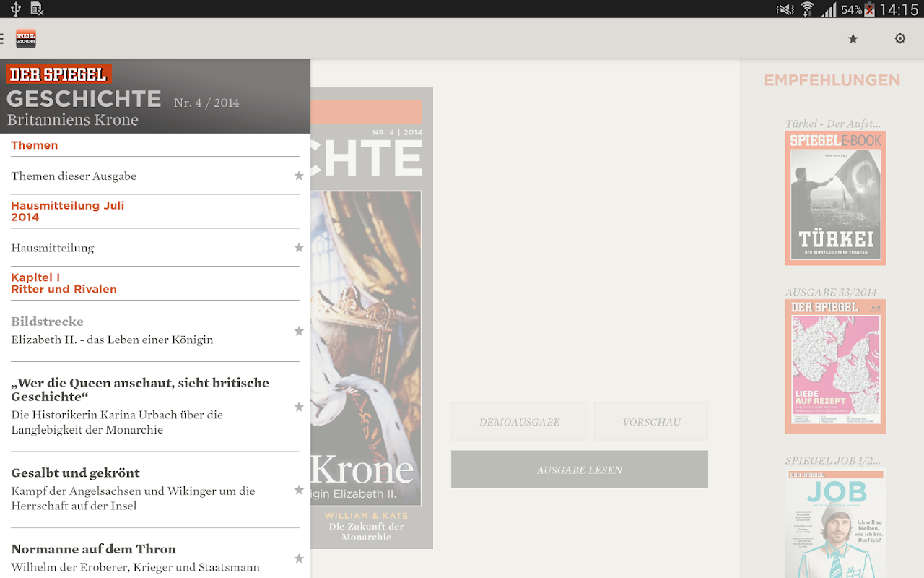Select the 'Themen' section header
This screenshot has width=924, height=578.
[35, 145]
